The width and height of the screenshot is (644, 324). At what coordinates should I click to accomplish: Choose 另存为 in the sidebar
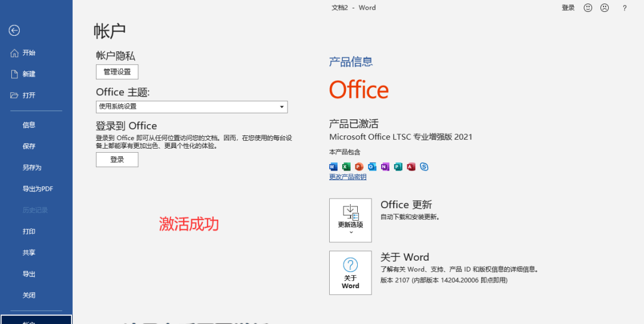pyautogui.click(x=32, y=168)
